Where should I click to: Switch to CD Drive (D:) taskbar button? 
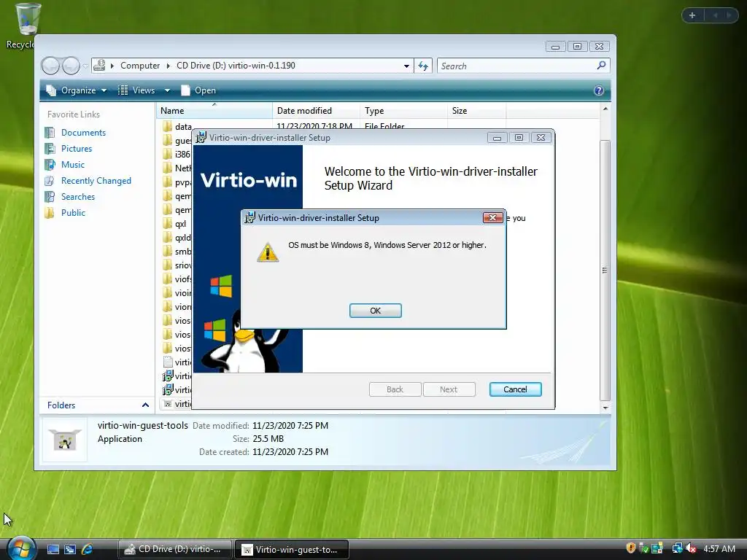coord(175,549)
